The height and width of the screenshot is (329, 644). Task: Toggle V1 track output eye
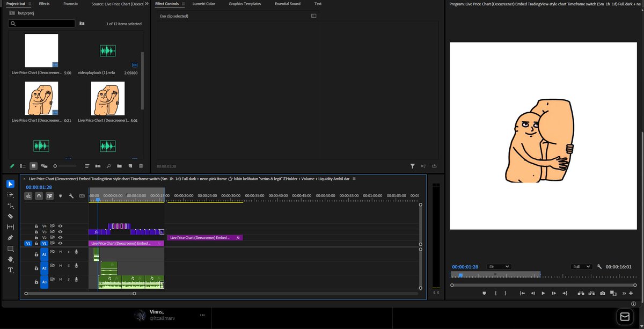(x=61, y=243)
